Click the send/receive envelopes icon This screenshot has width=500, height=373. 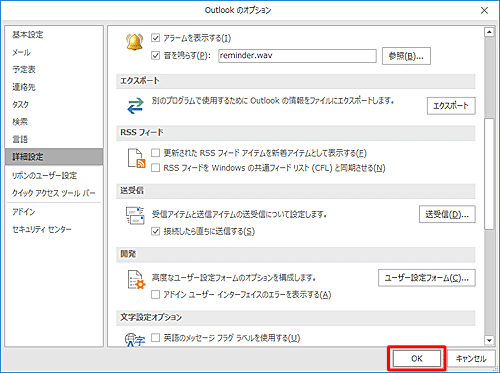click(x=135, y=215)
